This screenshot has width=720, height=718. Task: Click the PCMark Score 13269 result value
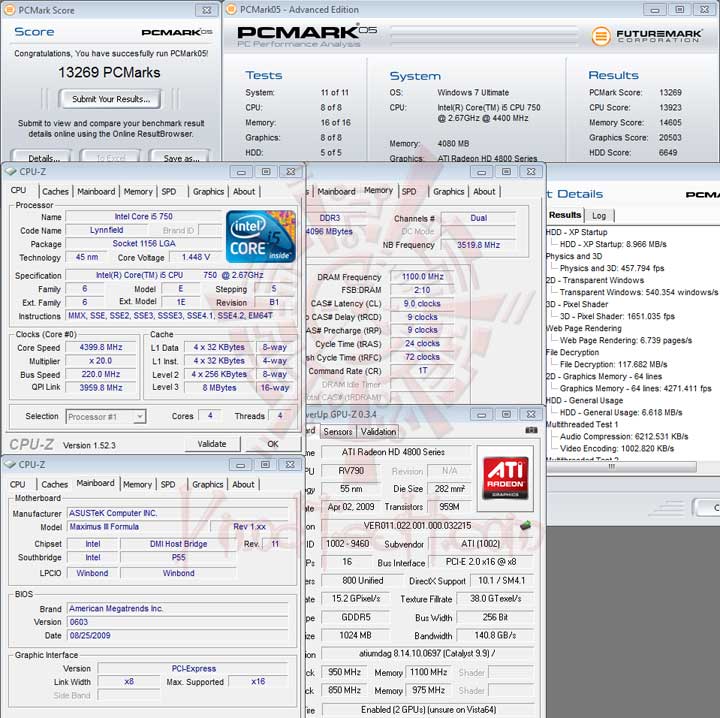[670, 93]
